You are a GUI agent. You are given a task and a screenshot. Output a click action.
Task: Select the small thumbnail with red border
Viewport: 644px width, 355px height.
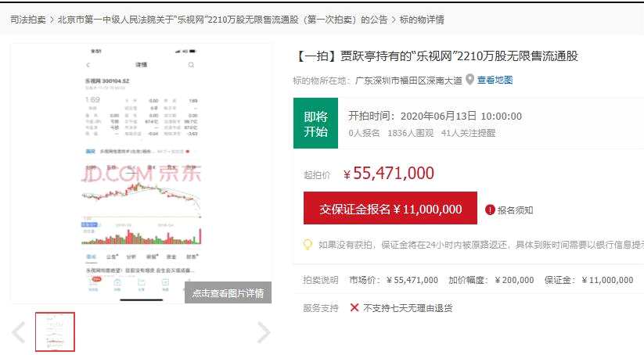55,332
